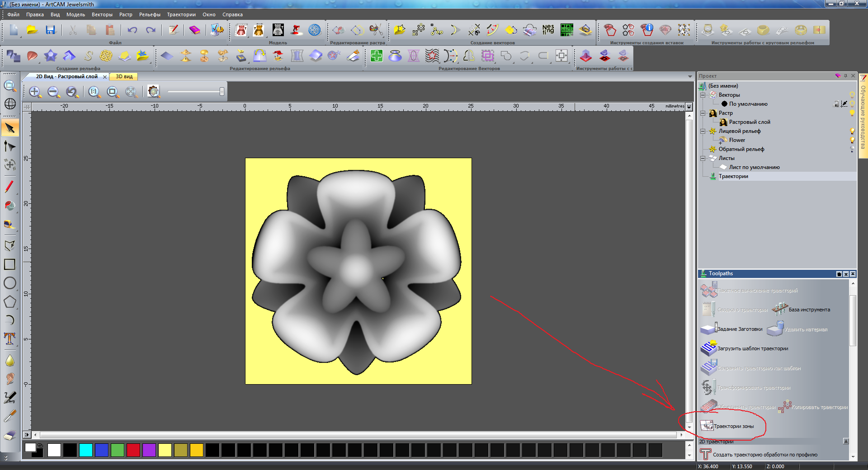Open the view tabs list dropdown
The width and height of the screenshot is (868, 470).
(x=690, y=76)
